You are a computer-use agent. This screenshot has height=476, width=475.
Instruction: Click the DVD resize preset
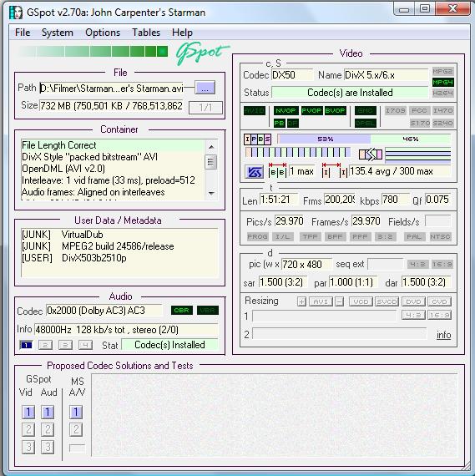click(413, 301)
